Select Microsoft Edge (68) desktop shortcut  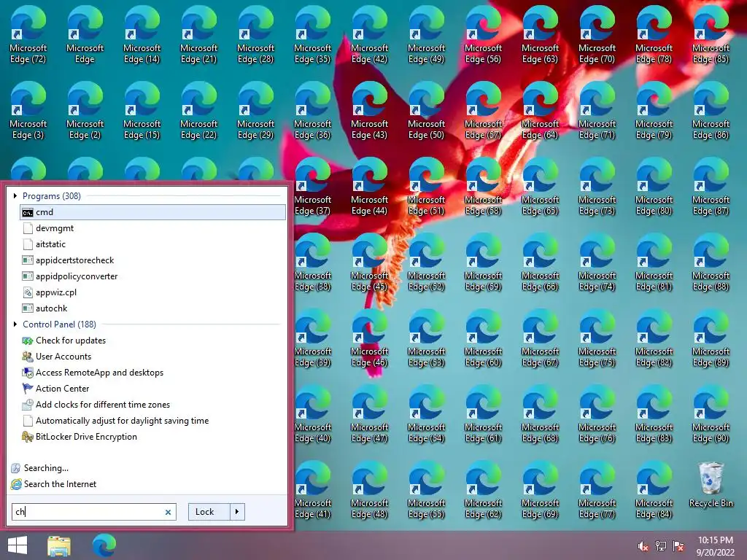tap(540, 414)
